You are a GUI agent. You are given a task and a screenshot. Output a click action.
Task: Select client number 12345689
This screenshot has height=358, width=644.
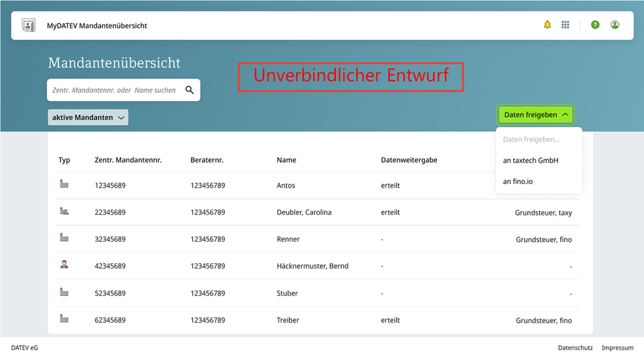[x=110, y=185]
